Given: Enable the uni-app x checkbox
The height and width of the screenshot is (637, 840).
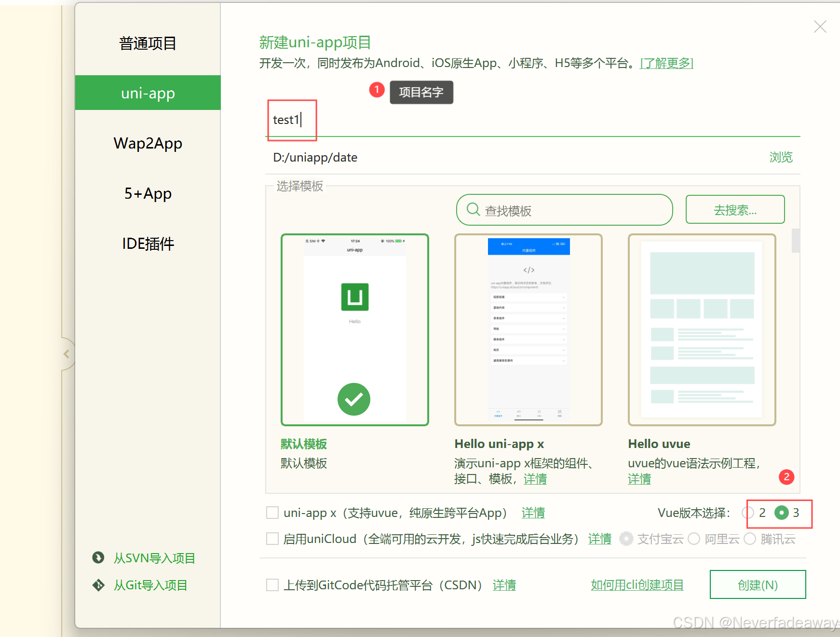Looking at the screenshot, I should [x=272, y=513].
